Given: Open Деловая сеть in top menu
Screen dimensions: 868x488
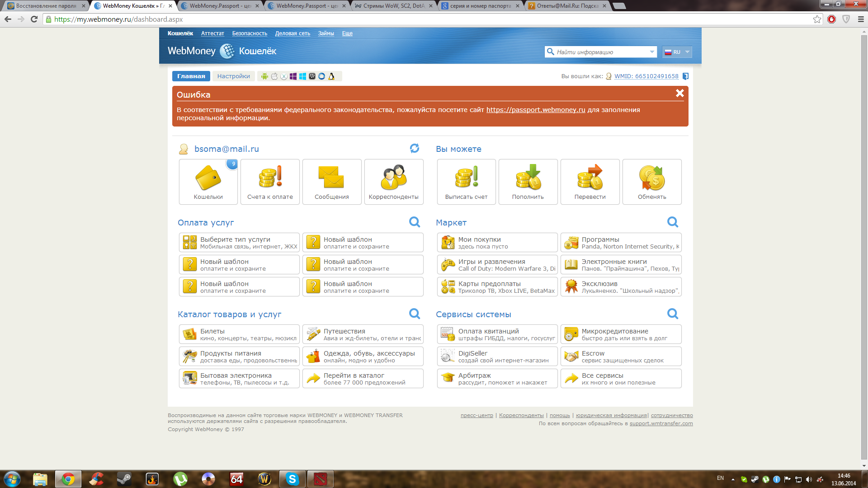Looking at the screenshot, I should tap(292, 33).
